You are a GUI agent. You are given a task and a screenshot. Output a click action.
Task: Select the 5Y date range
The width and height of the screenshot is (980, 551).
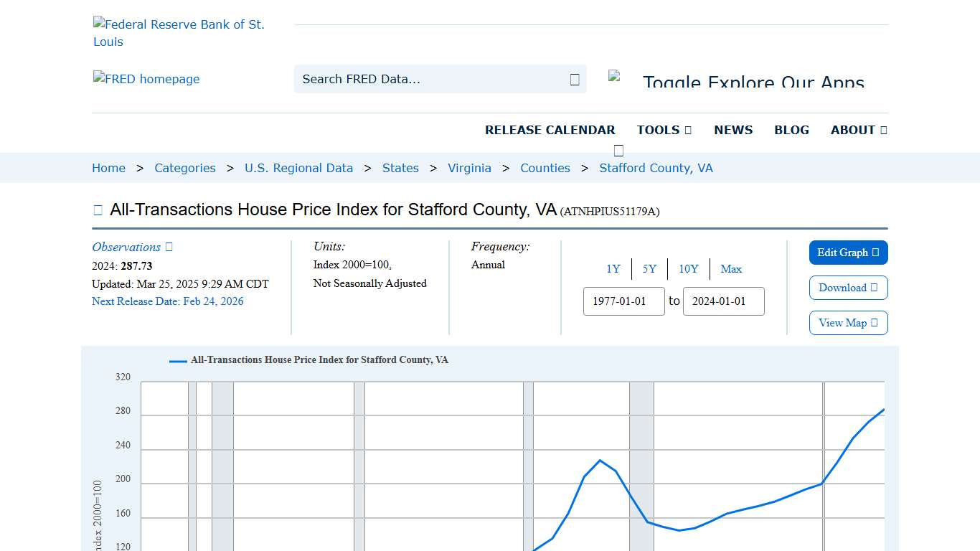coord(649,269)
